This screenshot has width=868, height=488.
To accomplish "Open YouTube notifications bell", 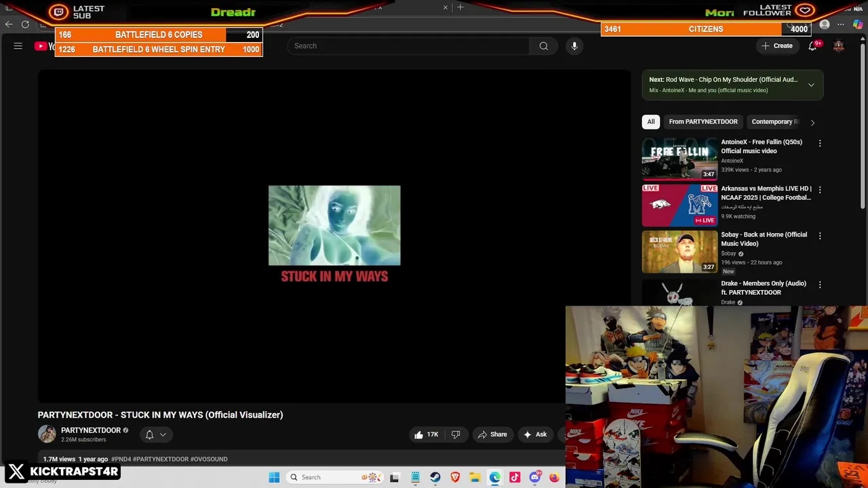I will pos(812,46).
